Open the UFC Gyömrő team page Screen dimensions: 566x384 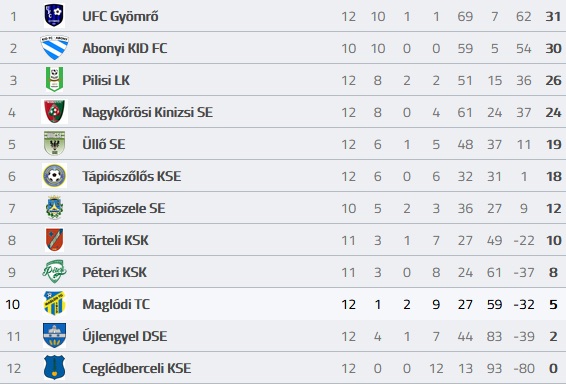click(120, 17)
